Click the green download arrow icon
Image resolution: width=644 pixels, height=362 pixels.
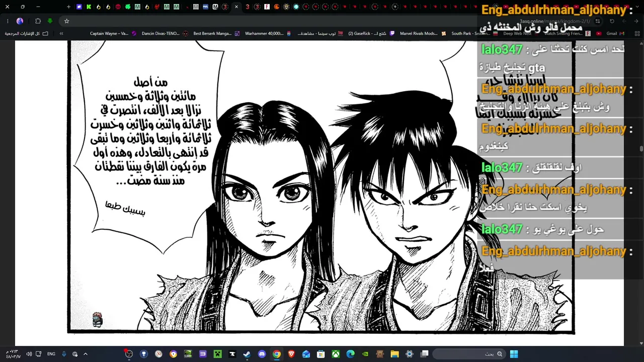click(50, 21)
